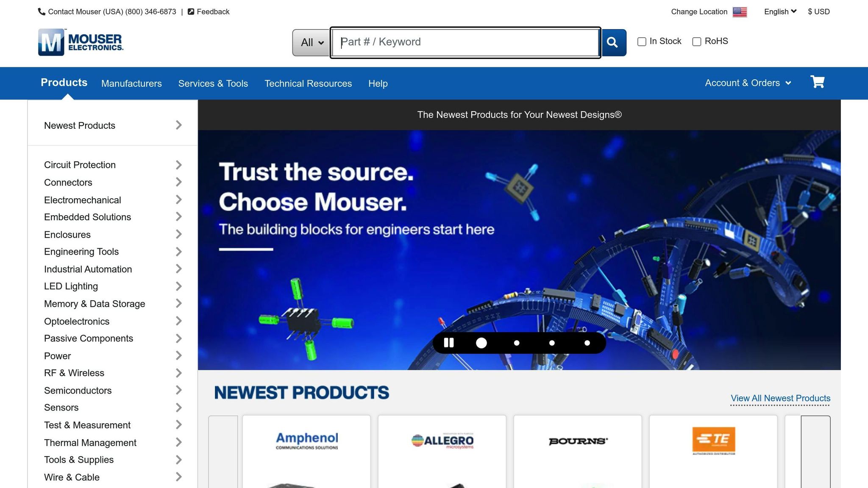Click the US flag location icon

pos(740,12)
